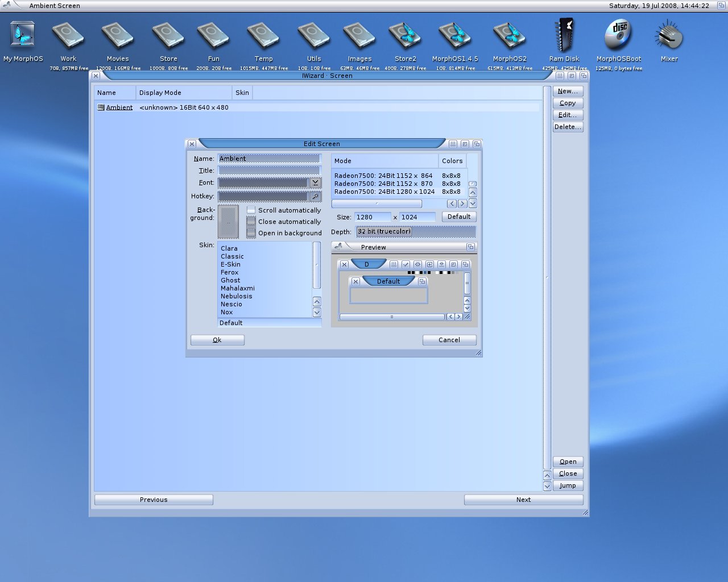Open the Depth dropdown showing 32 bit truecolor
The width and height of the screenshot is (728, 582).
coord(416,231)
